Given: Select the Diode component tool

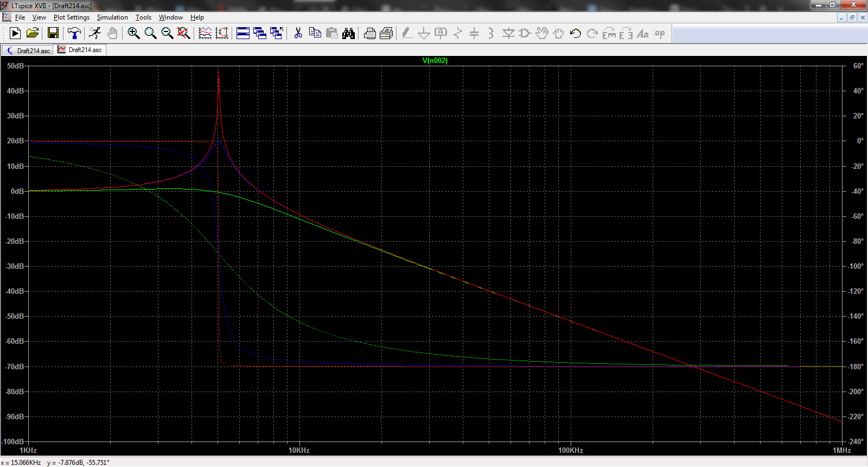Looking at the screenshot, I should point(508,33).
